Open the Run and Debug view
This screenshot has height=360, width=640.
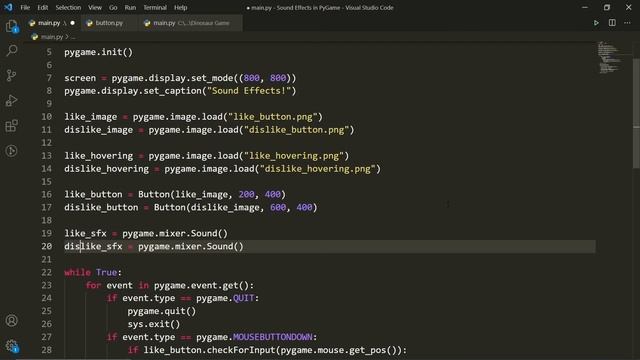(x=12, y=100)
